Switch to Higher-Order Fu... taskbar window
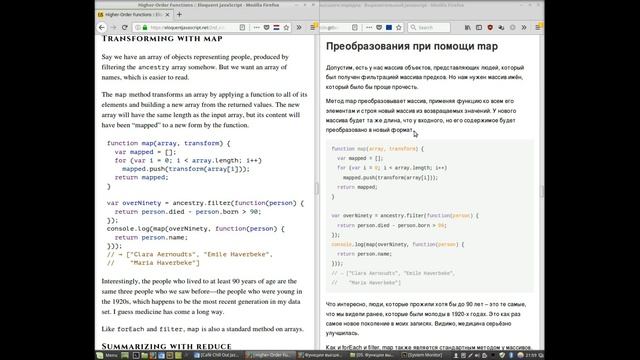This screenshot has width=640, height=360. coord(269,356)
